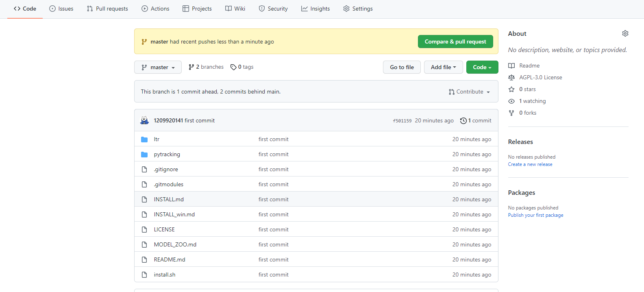Click the INSTALL_win.md file icon
The image size is (644, 292).
click(x=144, y=214)
